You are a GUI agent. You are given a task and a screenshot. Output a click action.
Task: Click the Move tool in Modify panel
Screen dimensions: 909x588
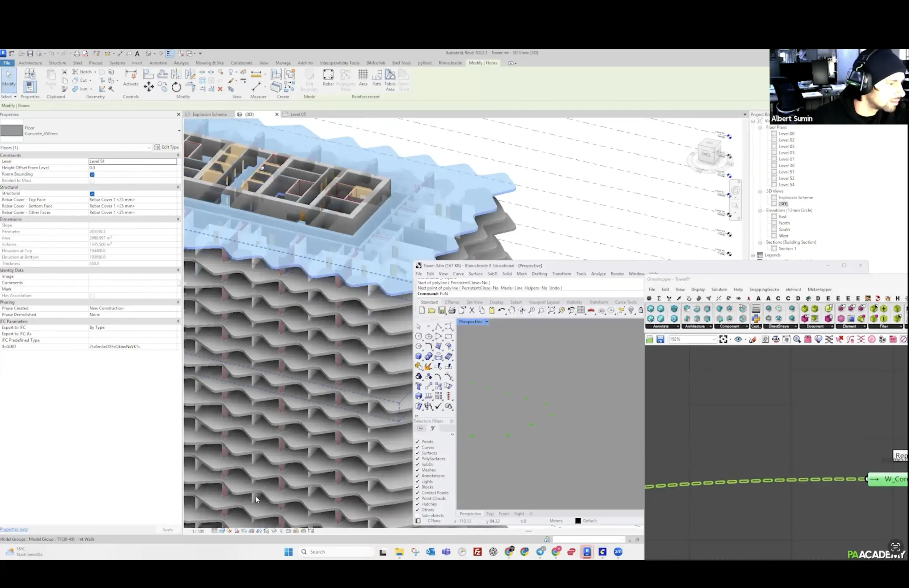149,87
